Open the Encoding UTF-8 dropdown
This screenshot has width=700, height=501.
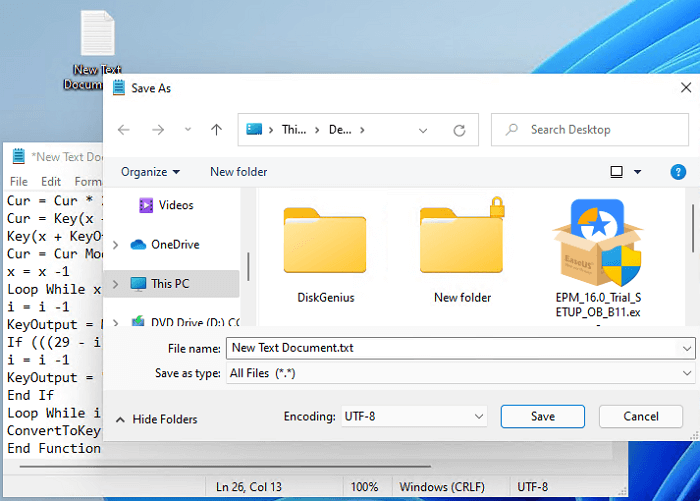click(412, 416)
